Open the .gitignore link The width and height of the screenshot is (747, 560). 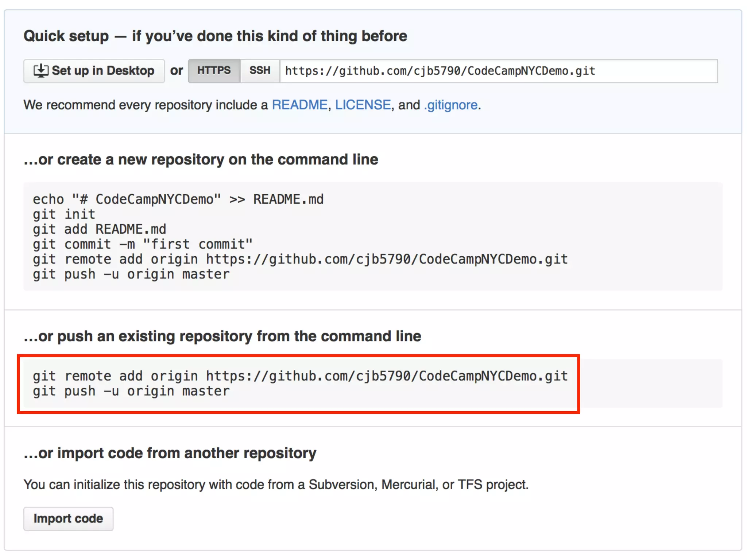point(451,105)
